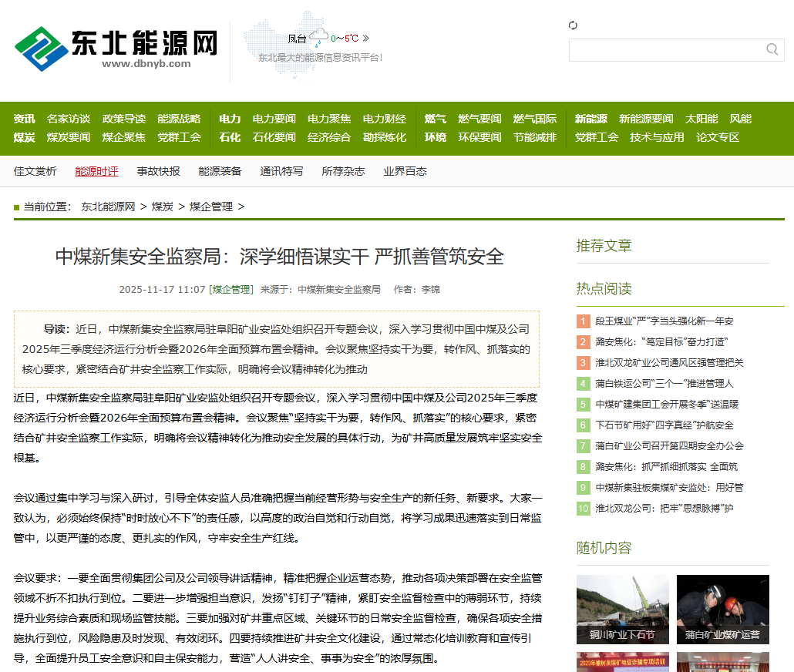
Task: Open the 铜川矿业下石节 thumbnail
Action: (x=623, y=609)
